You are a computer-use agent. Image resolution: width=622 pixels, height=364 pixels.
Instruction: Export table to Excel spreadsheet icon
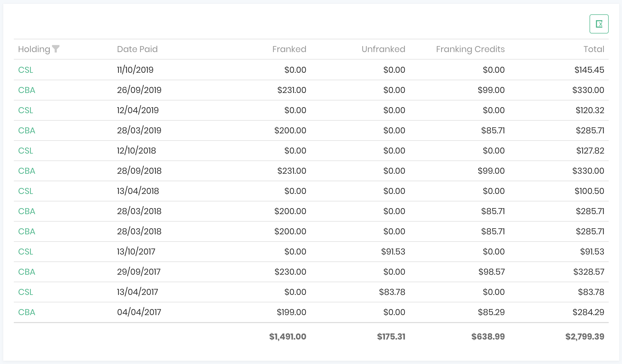click(599, 24)
